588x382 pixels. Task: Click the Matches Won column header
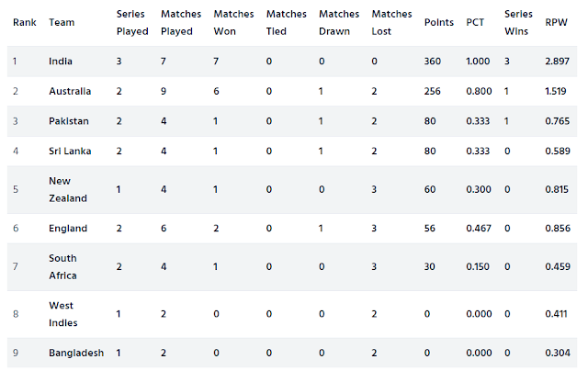(233, 22)
